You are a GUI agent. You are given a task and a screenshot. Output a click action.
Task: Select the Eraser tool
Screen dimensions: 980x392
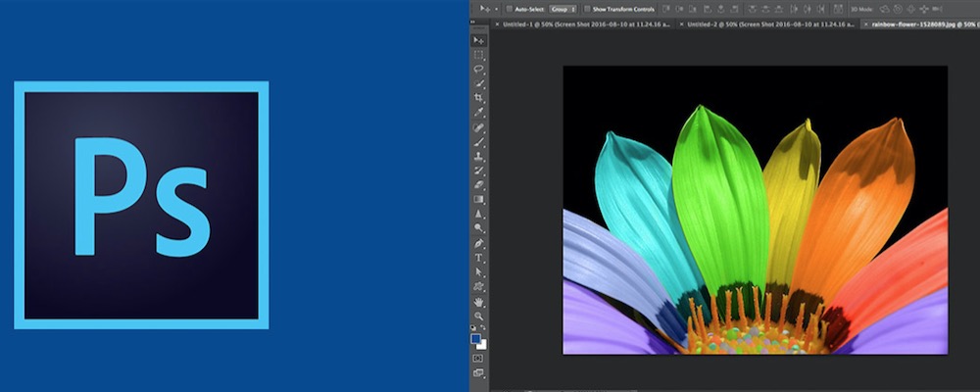pyautogui.click(x=478, y=184)
